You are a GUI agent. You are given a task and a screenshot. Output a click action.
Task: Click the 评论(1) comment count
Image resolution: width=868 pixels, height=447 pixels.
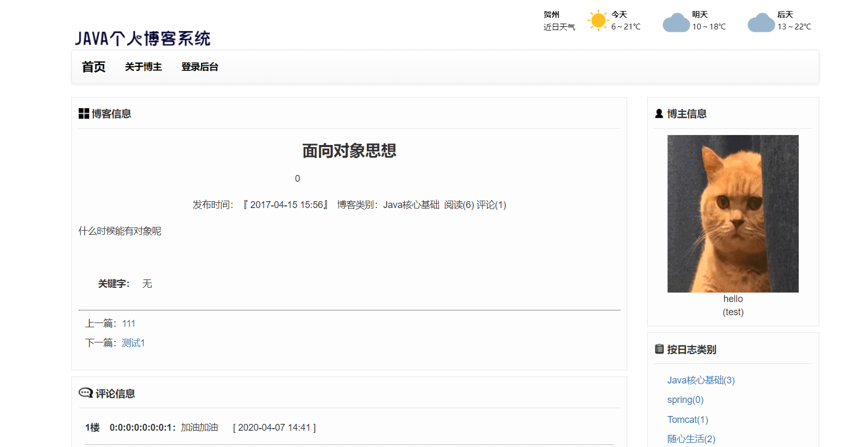coord(491,205)
